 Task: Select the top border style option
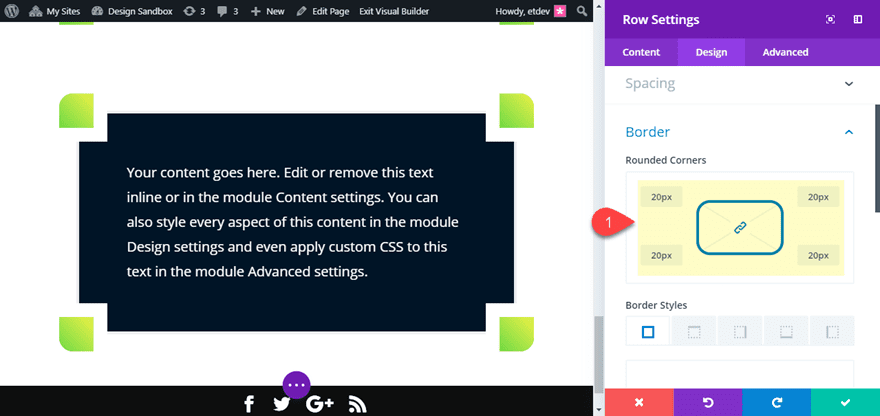(x=694, y=331)
